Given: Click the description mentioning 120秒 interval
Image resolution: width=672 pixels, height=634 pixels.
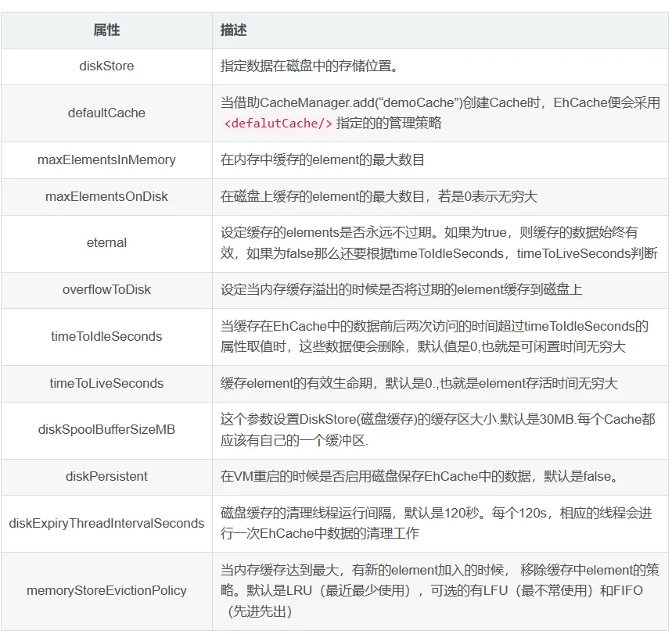Looking at the screenshot, I should (x=437, y=524).
